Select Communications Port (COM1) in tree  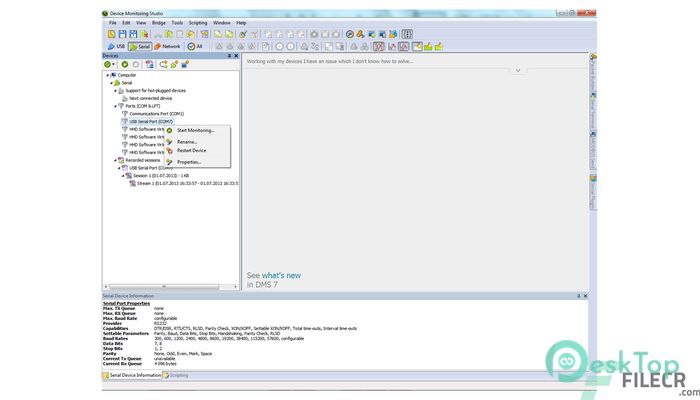156,114
